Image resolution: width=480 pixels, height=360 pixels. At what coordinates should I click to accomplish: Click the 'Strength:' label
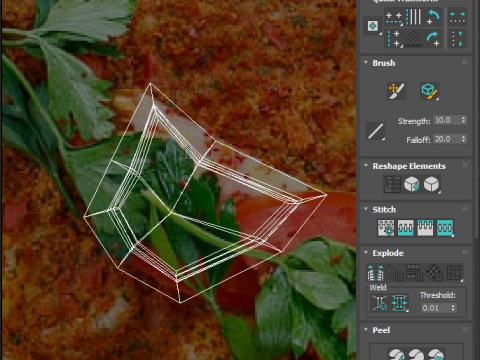pyautogui.click(x=414, y=121)
